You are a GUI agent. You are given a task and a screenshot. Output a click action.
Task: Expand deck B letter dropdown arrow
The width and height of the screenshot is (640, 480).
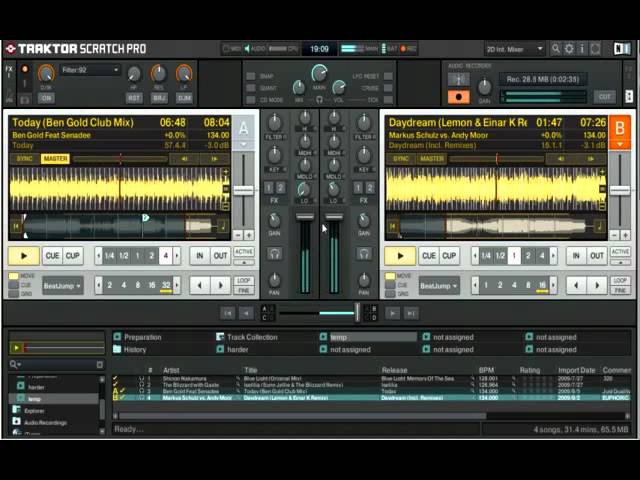(620, 144)
